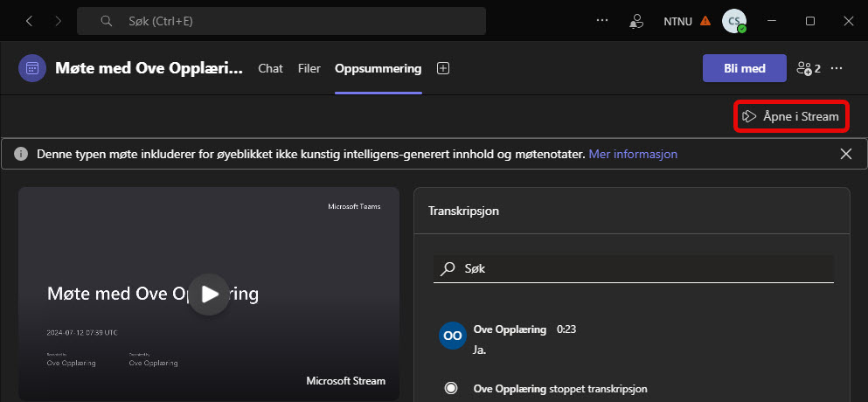The image size is (868, 402).
Task: Go back with the back arrow
Action: (x=30, y=21)
